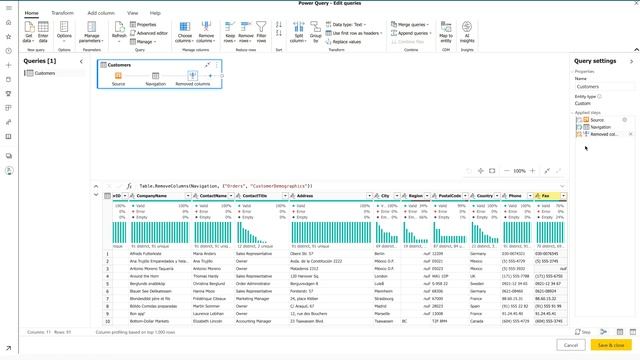Click the fit-to-view diagram icon
Viewport: 640px width, 360px height.
[x=492, y=171]
